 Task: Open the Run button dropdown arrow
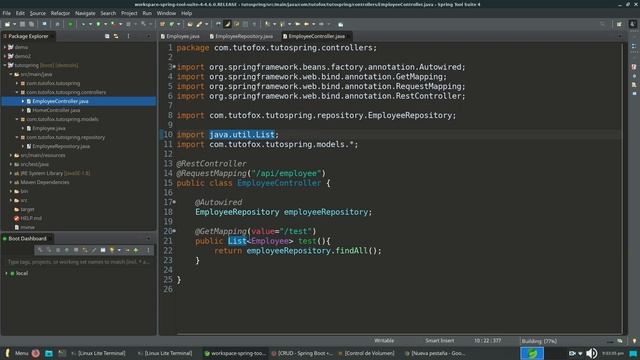coord(105,24)
